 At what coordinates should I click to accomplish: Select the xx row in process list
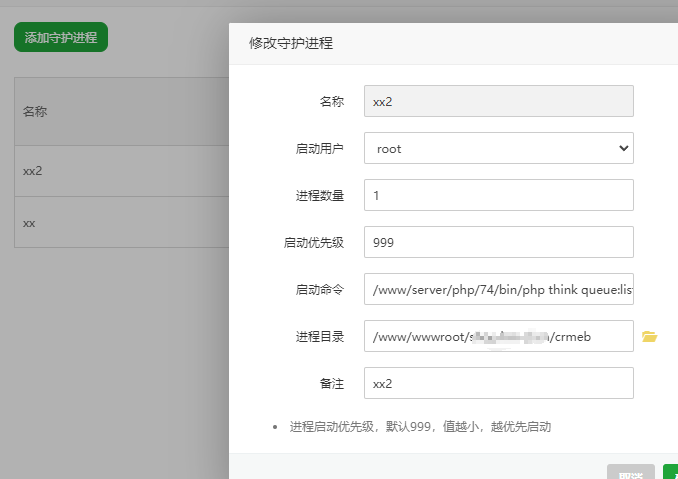coord(120,223)
